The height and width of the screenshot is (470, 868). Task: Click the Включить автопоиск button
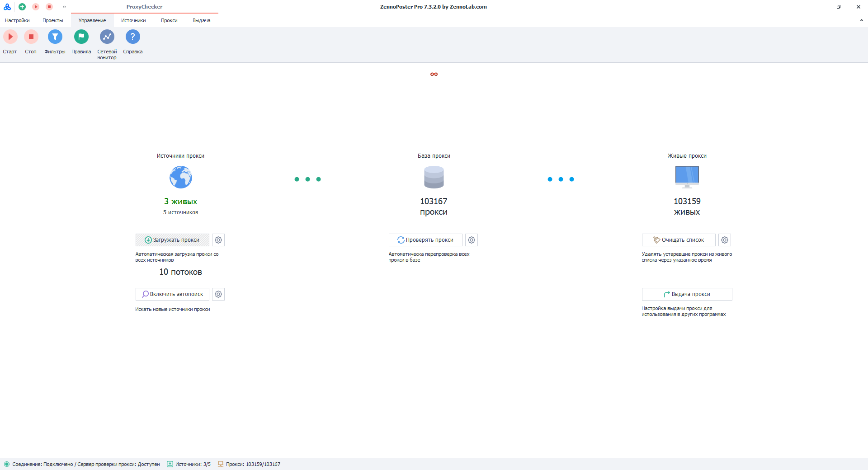tap(172, 294)
